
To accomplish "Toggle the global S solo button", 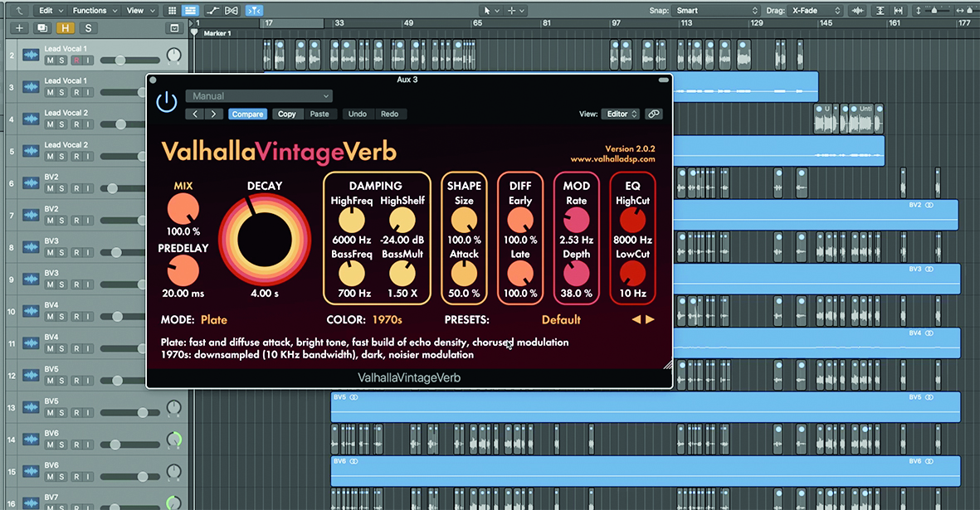I will click(x=88, y=28).
